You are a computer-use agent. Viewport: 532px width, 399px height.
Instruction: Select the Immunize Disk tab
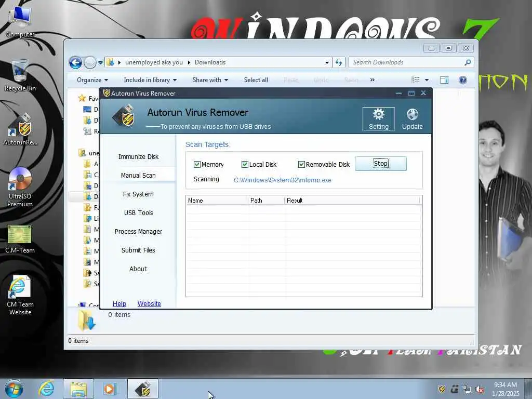point(138,157)
